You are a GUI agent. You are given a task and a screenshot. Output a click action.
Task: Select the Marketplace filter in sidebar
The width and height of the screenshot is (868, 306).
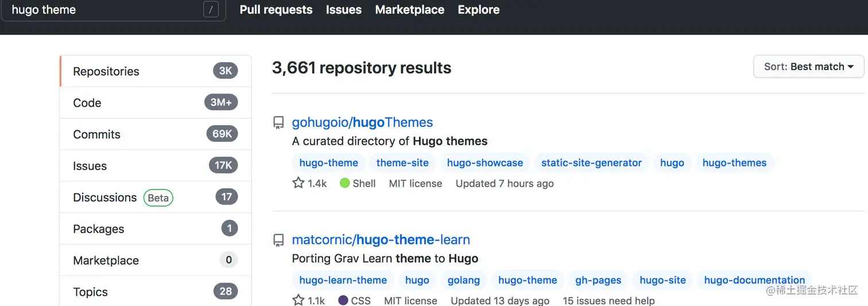(156, 261)
